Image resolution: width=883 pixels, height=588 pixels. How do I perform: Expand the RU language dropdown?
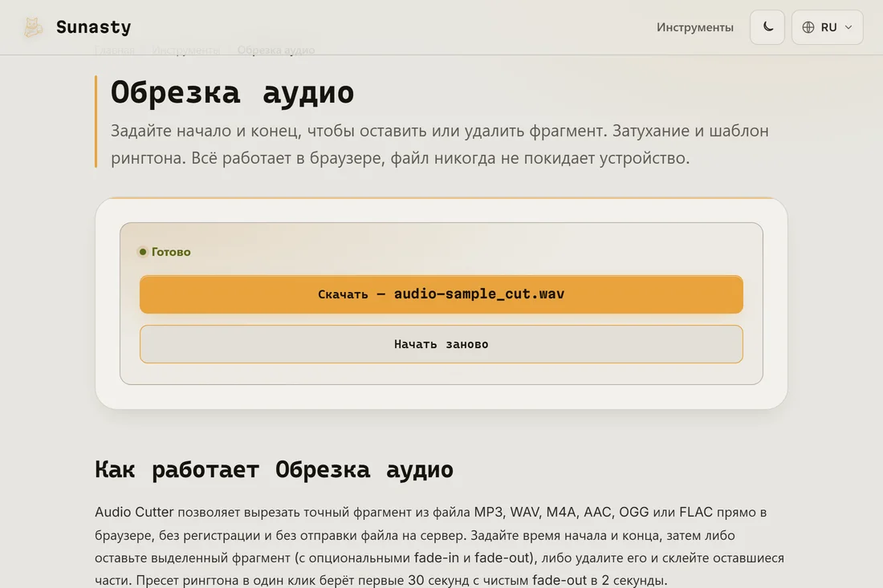[x=827, y=27]
